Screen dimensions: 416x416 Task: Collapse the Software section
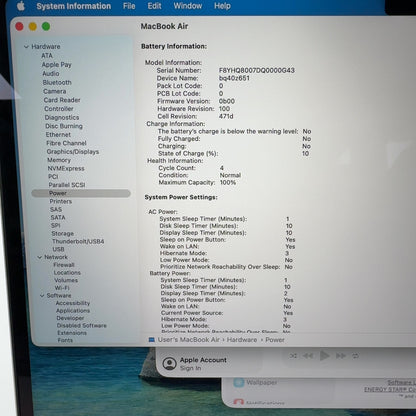coord(42,296)
